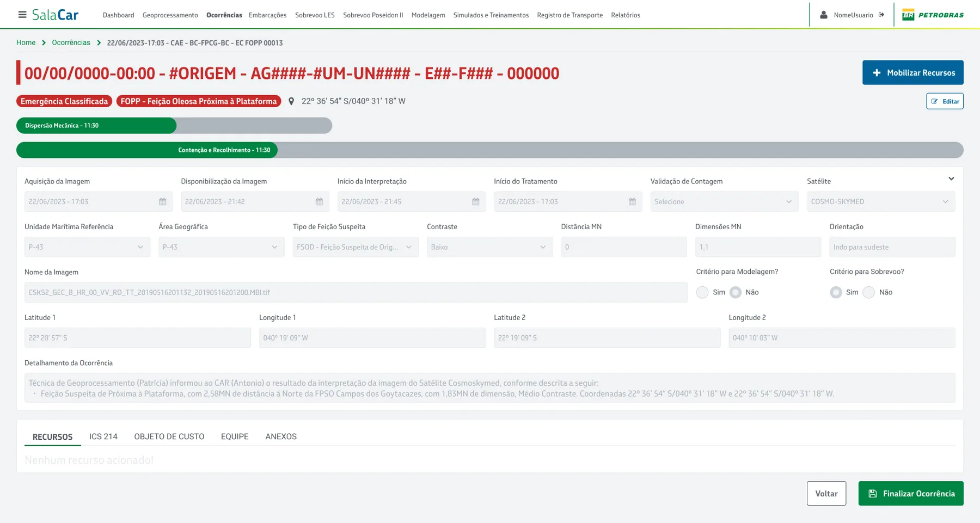Choose Não for Critério para Modelagem
The image size is (980, 523).
(x=736, y=292)
